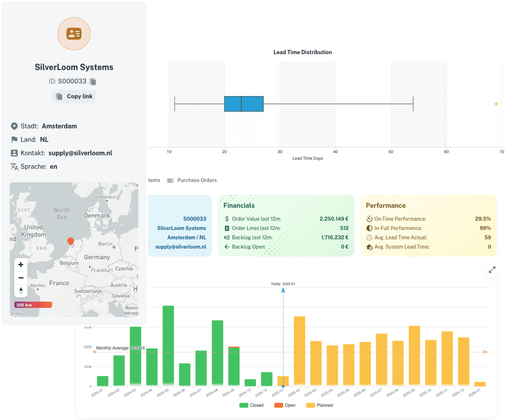Toggle the Closed series in legend
514x420 pixels.
tap(251, 405)
